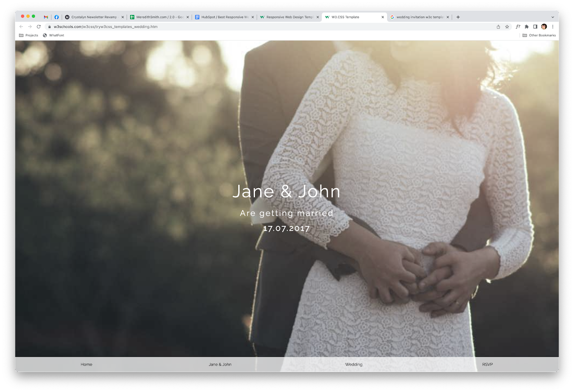Expand the tab search chevron
574x392 pixels.
coord(552,17)
